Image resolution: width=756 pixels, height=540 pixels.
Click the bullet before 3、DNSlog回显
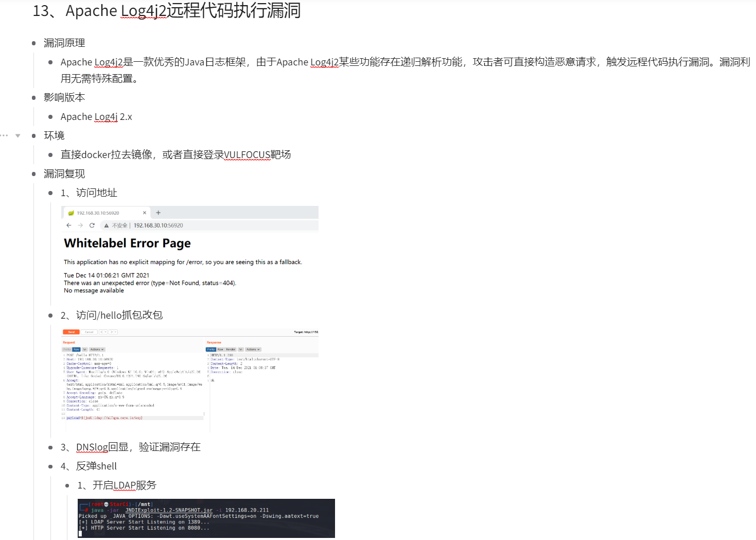click(50, 447)
